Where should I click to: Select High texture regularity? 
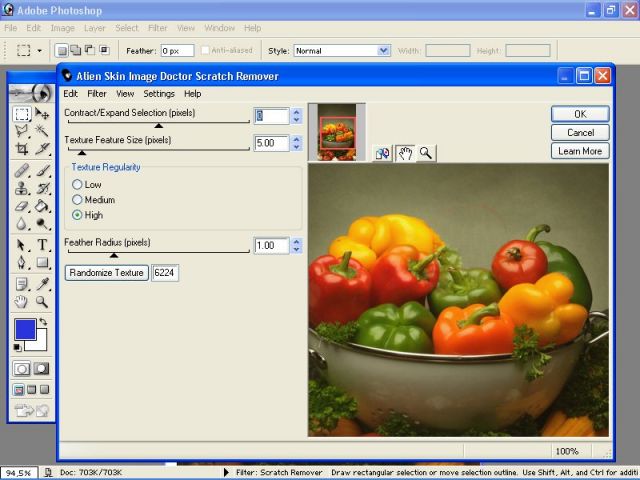[x=77, y=215]
